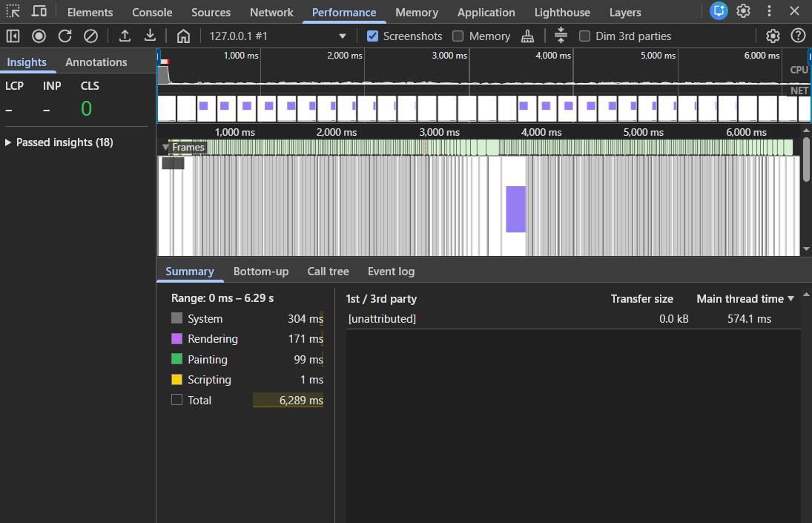
Task: Click the help question mark button
Action: click(799, 36)
